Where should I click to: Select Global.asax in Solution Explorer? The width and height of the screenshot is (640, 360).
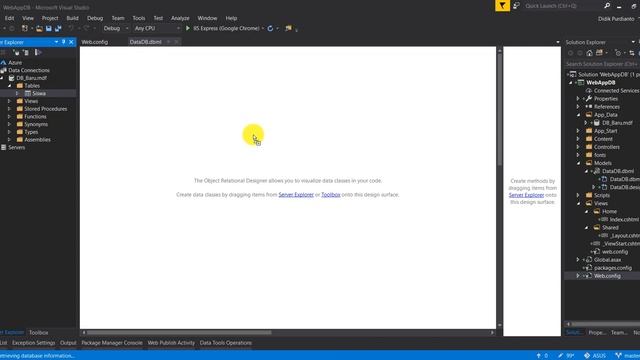607,260
